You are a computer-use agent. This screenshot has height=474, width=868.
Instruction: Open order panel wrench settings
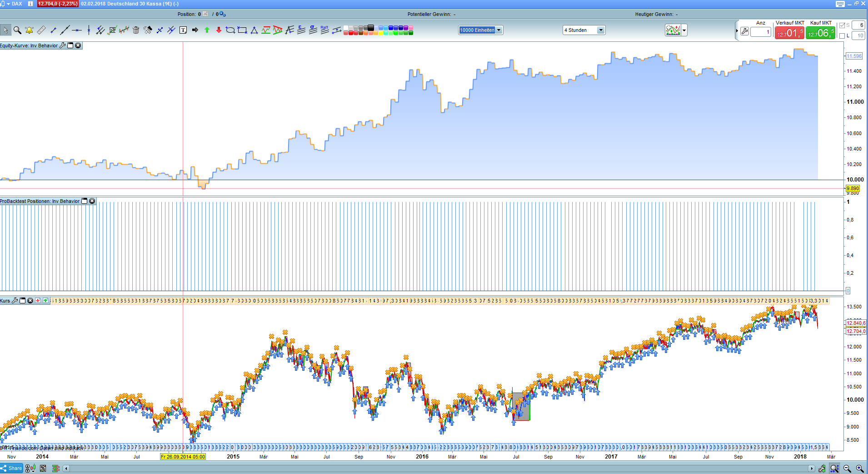pyautogui.click(x=744, y=31)
